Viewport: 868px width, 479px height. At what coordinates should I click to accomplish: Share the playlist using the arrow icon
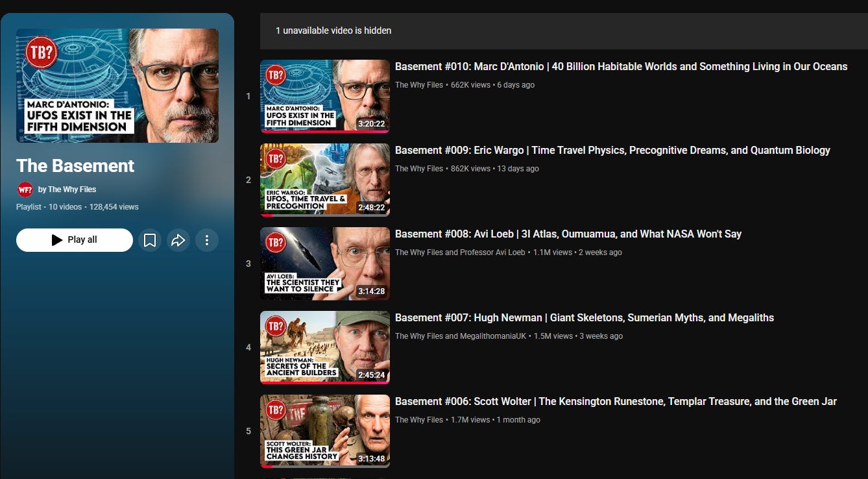[178, 240]
